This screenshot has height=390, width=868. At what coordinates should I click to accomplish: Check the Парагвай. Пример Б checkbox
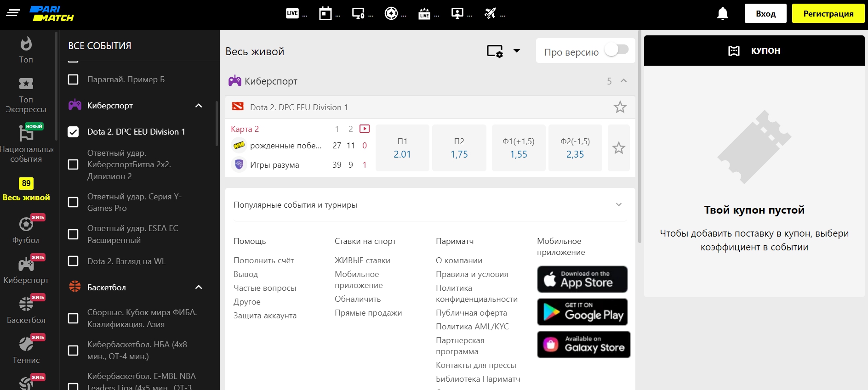73,79
